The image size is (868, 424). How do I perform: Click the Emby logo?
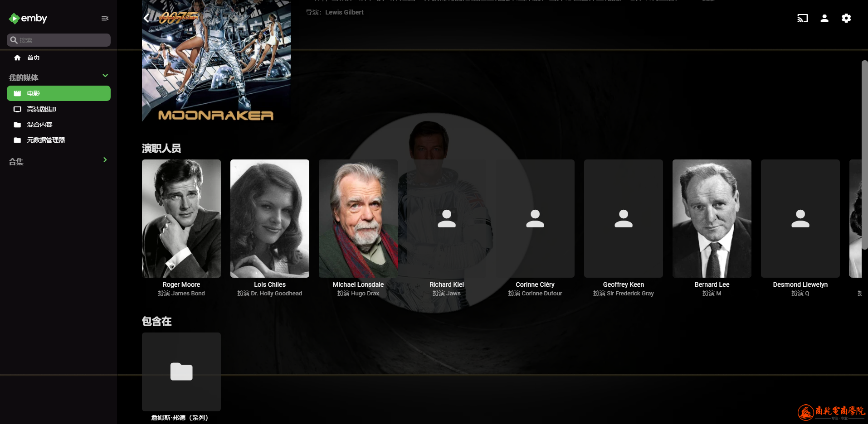coord(28,18)
